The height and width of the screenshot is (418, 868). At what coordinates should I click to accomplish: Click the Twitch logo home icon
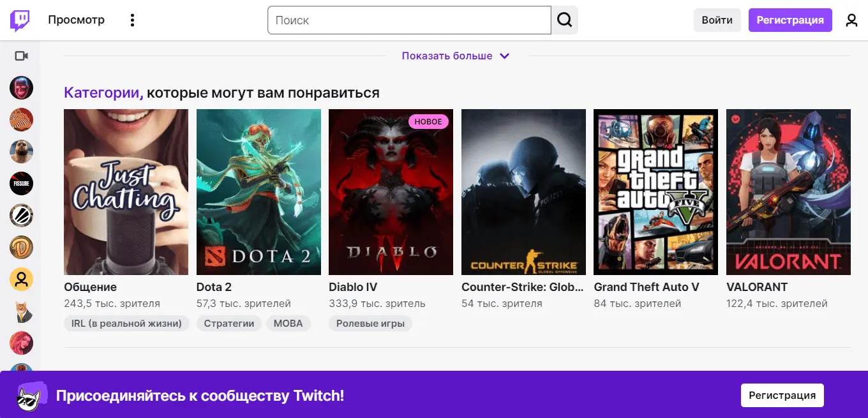tap(20, 20)
